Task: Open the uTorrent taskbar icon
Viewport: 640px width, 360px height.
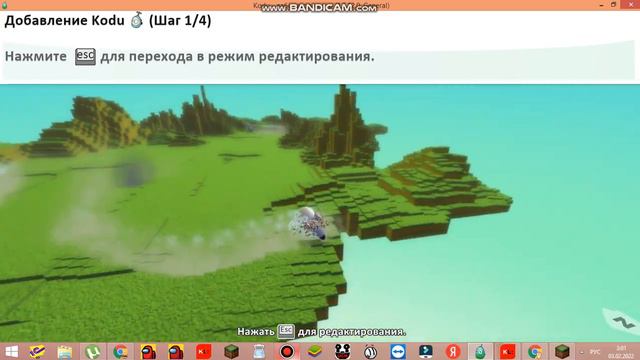Action: point(93,351)
